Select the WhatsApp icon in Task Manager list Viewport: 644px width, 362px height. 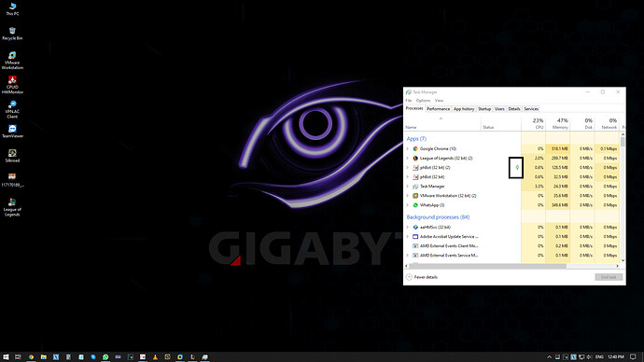coord(415,205)
